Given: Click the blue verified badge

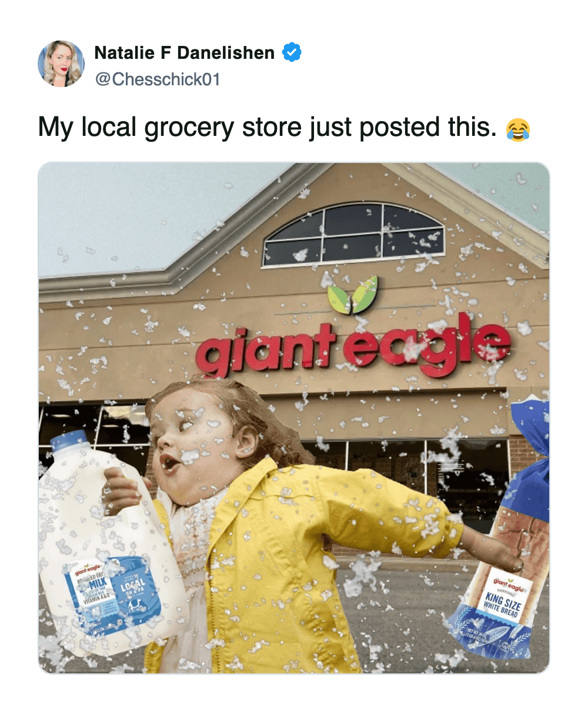Looking at the screenshot, I should point(292,52).
